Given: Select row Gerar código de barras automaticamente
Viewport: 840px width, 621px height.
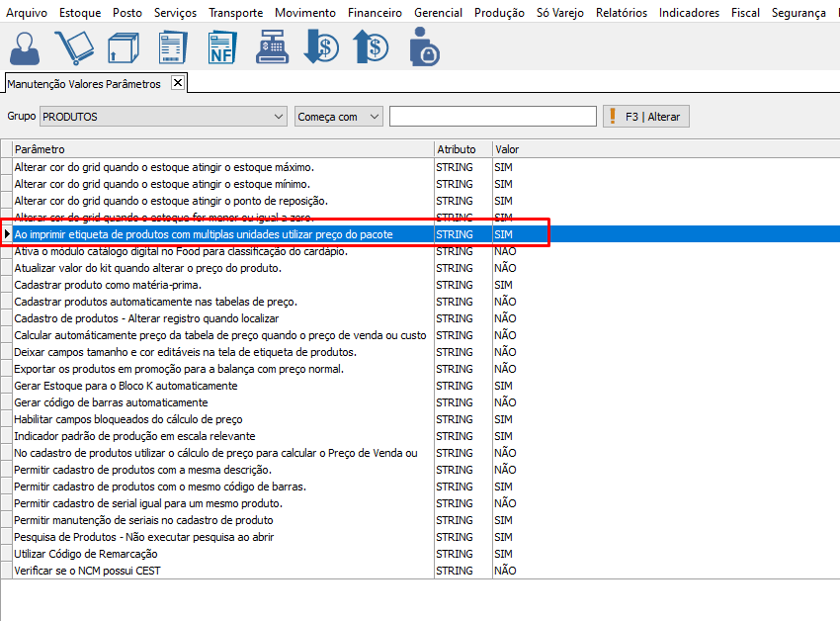Looking at the screenshot, I should click(x=111, y=402).
